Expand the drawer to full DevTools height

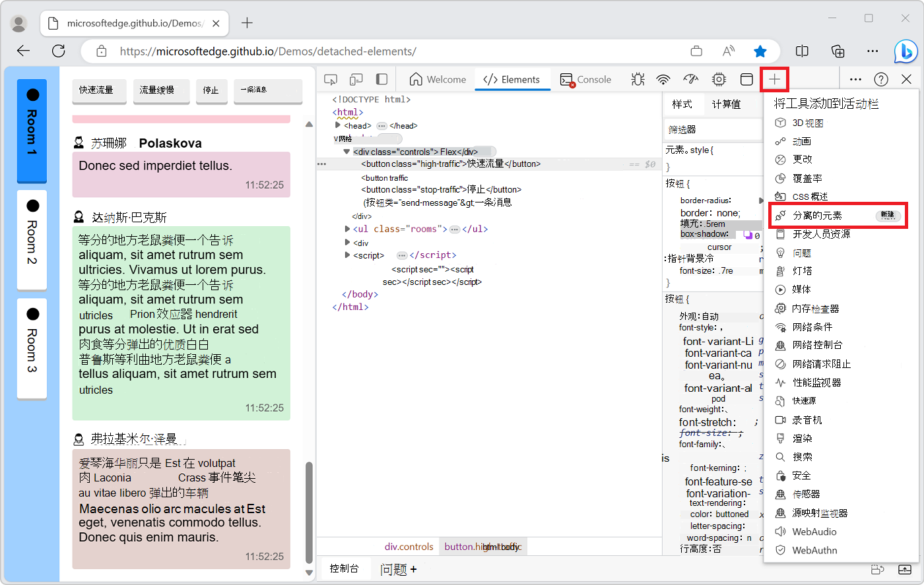point(904,569)
